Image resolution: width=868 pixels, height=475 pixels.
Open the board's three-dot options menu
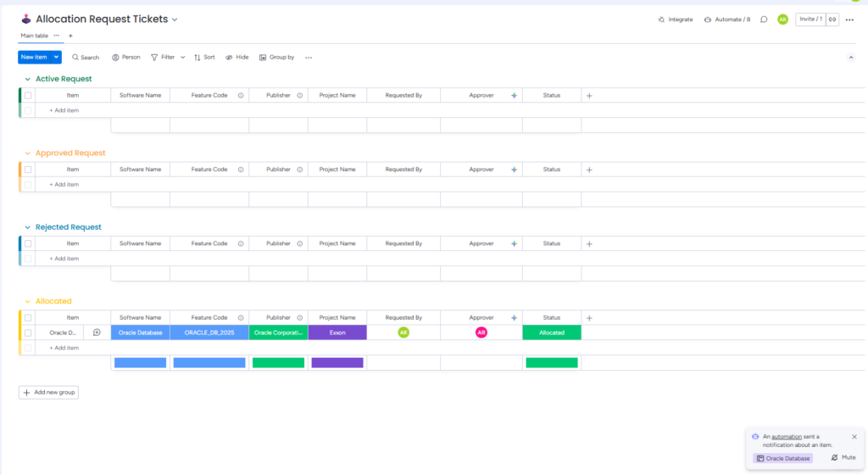849,20
